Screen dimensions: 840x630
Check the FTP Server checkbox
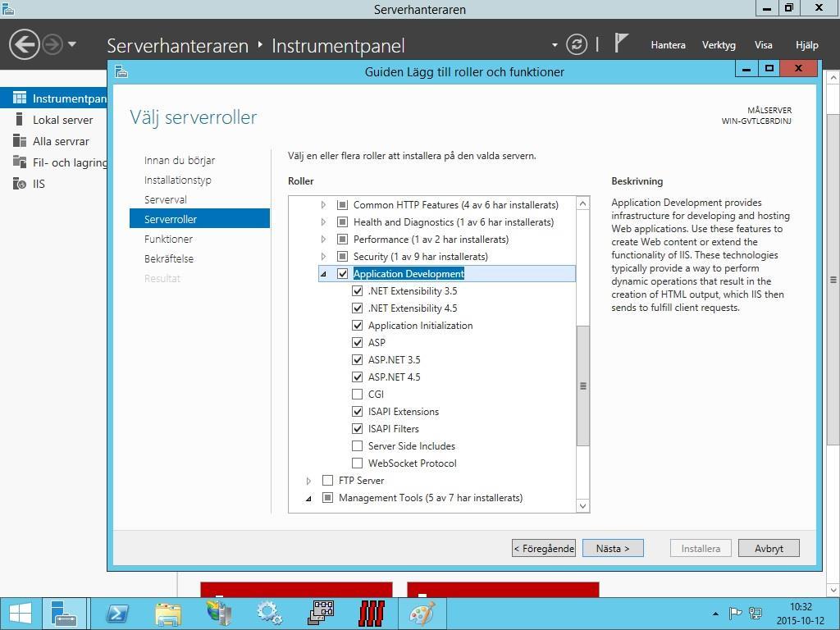pyautogui.click(x=327, y=481)
